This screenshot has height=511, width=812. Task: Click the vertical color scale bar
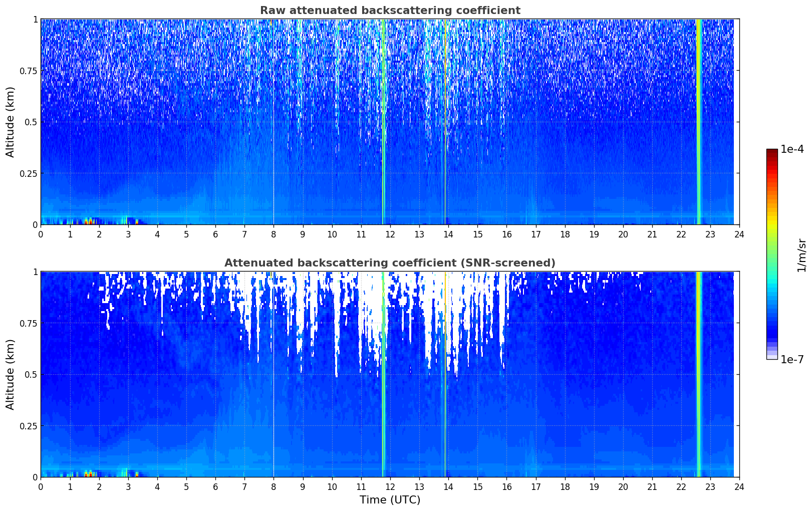coord(772,254)
